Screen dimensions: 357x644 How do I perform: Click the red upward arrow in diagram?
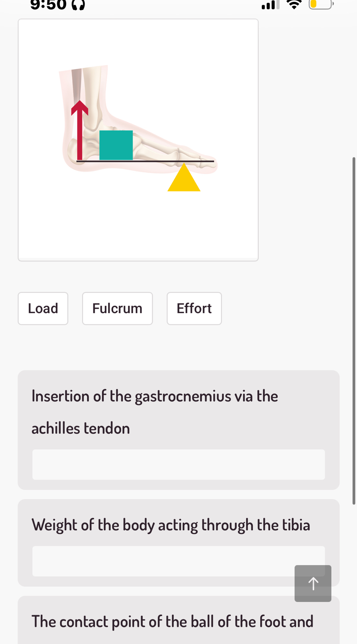(79, 130)
